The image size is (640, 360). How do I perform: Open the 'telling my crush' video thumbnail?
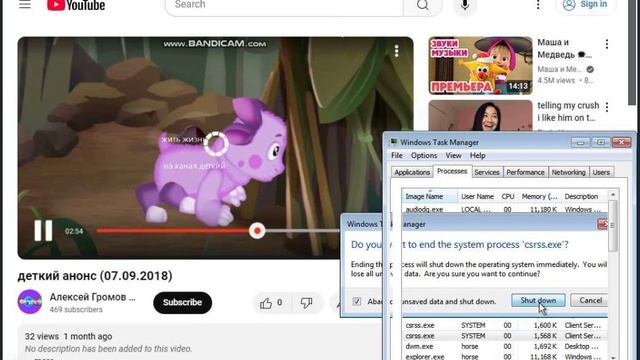pos(480,116)
